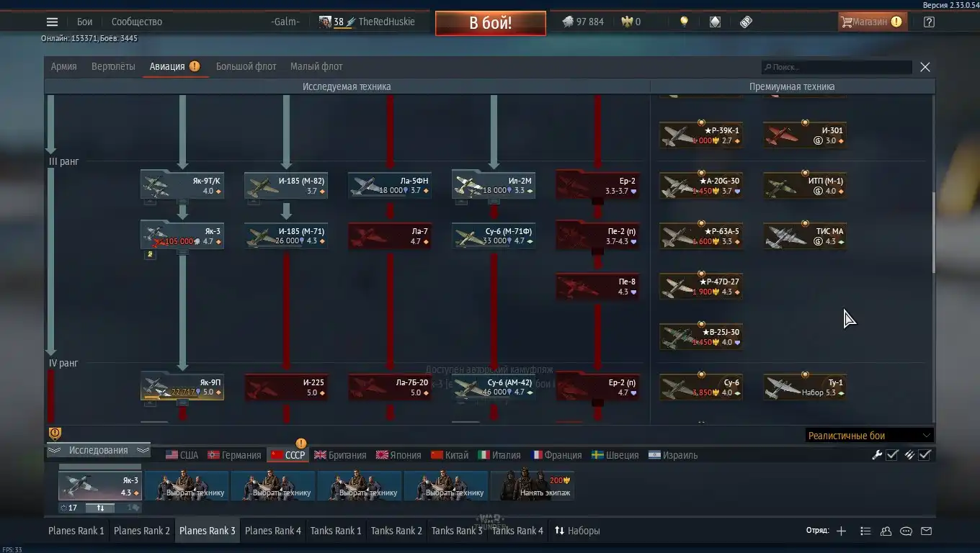Select the Швеция nation tab
Image resolution: width=980 pixels, height=553 pixels.
pos(615,455)
